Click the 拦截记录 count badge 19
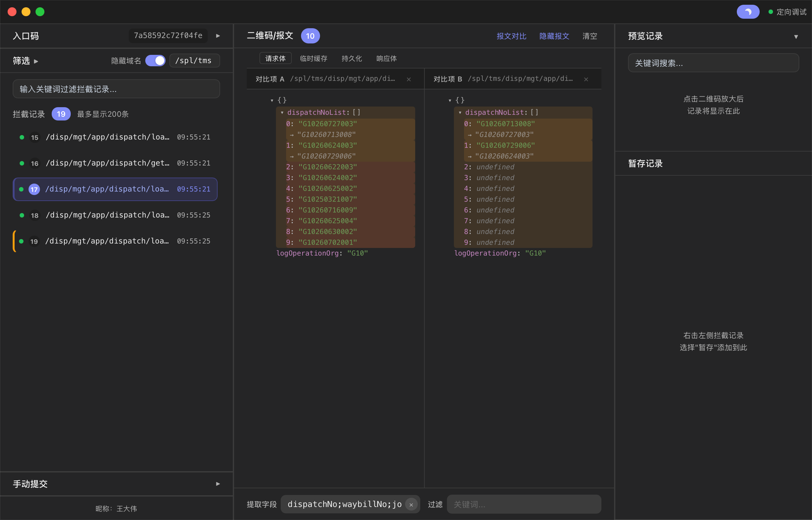812x520 pixels. [x=61, y=114]
